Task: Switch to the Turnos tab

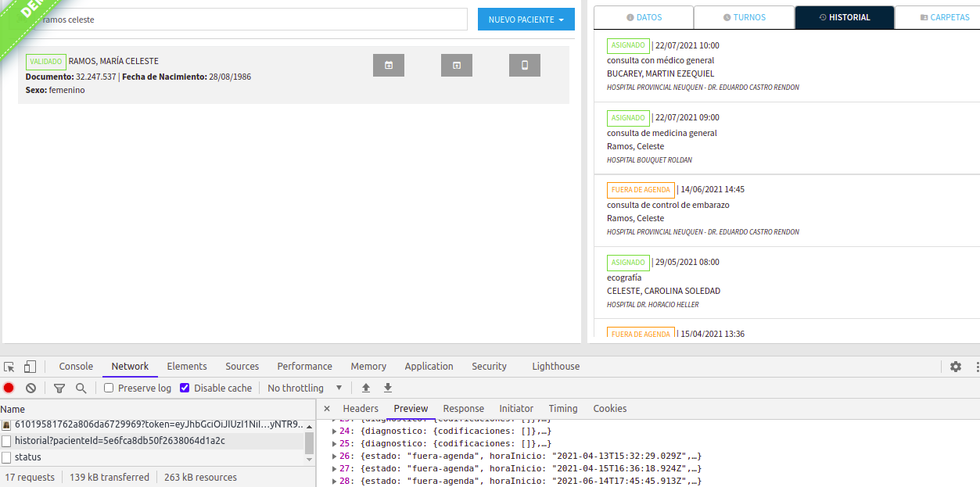Action: pos(744,17)
